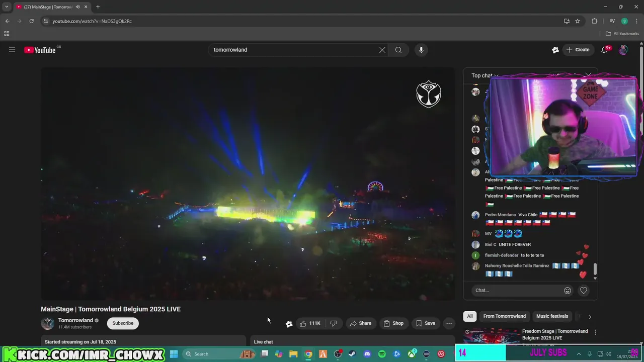Dislike the video with thumbs down

pos(334,323)
